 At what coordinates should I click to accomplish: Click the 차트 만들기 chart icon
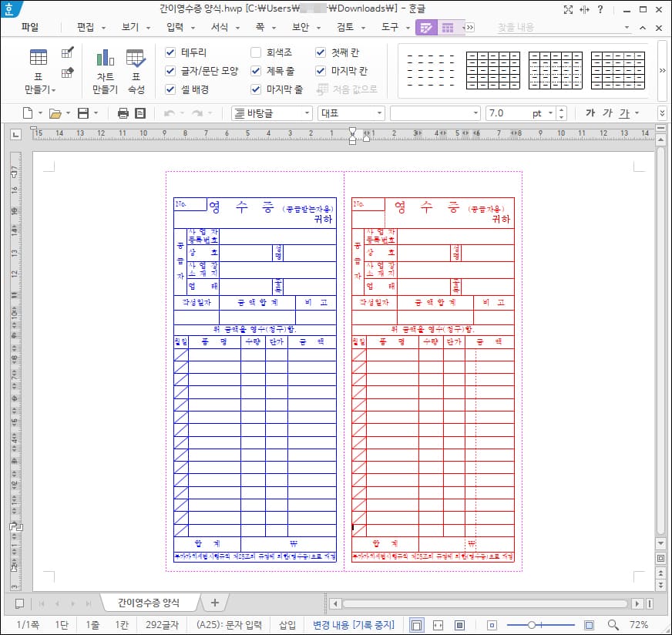pyautogui.click(x=105, y=58)
